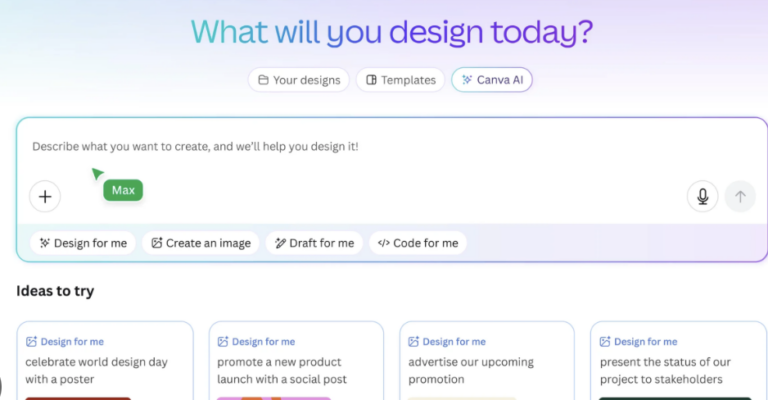Open the Your designs tab
The image size is (768, 400).
point(299,80)
